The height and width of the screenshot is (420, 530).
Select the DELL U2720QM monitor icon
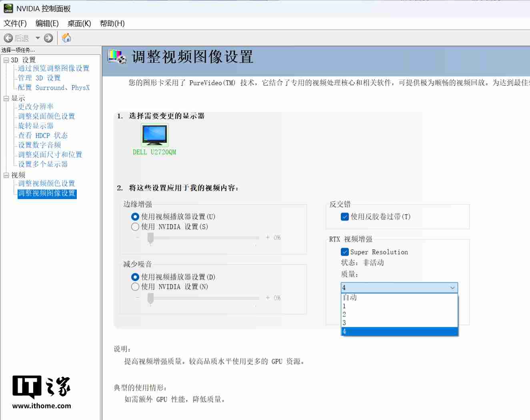(x=154, y=135)
